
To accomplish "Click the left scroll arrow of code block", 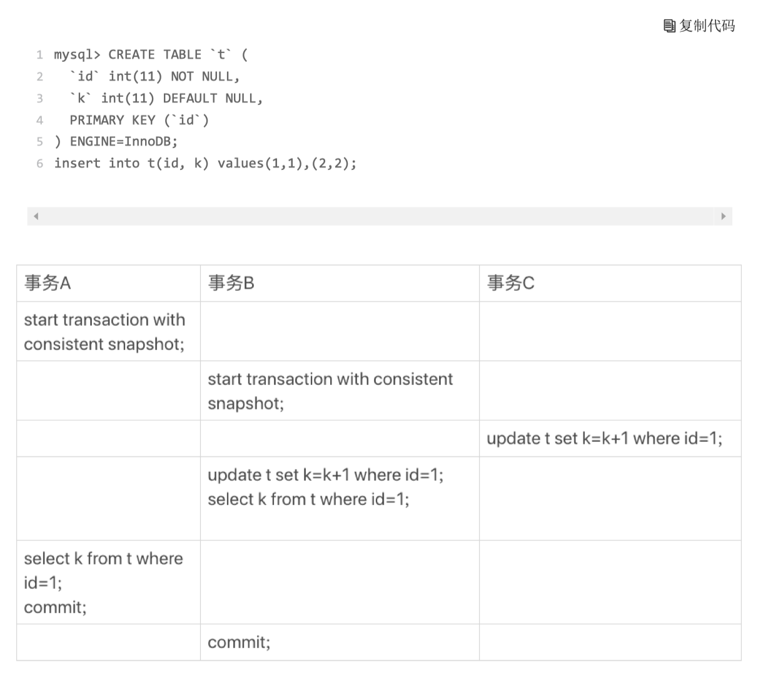I will (36, 216).
